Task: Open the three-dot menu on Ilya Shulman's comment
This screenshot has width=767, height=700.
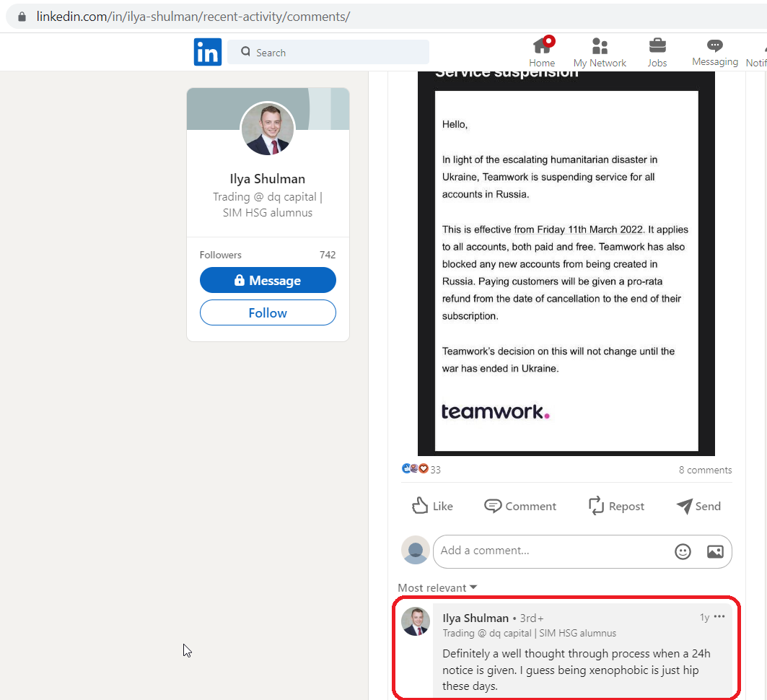Action: point(719,616)
